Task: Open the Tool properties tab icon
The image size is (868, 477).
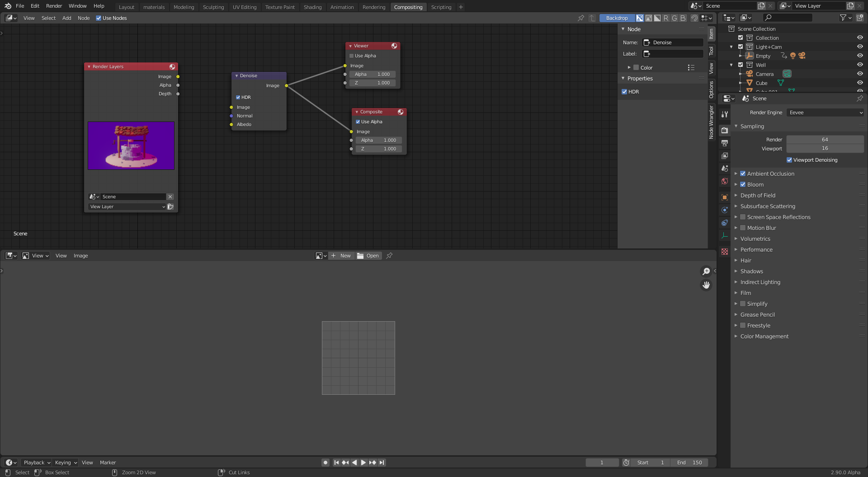Action: pyautogui.click(x=725, y=114)
